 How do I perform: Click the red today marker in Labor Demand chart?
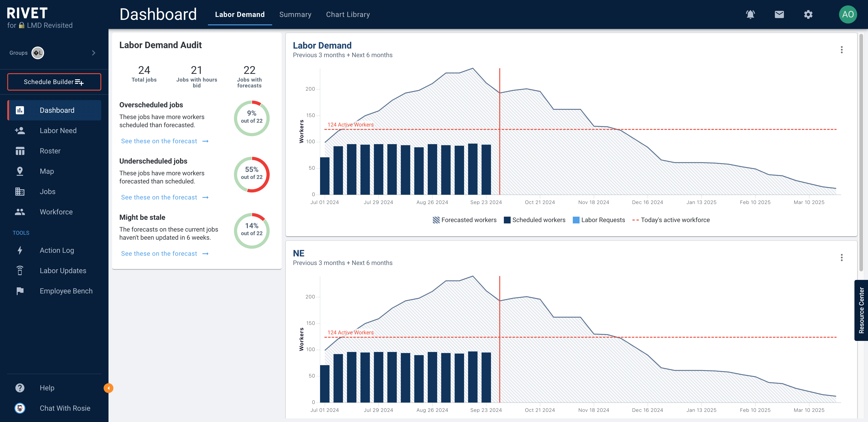(x=500, y=131)
